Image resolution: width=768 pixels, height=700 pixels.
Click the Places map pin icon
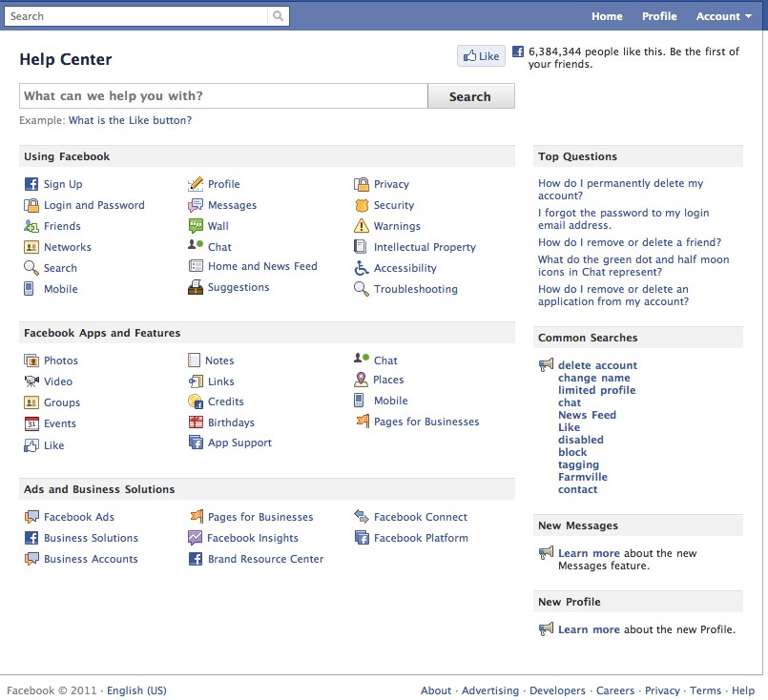tap(361, 380)
